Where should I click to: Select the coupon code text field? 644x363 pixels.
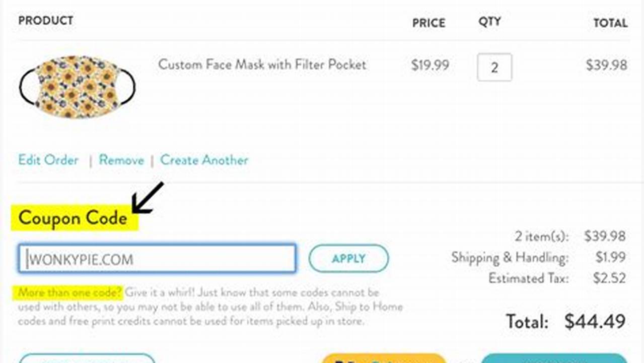157,258
